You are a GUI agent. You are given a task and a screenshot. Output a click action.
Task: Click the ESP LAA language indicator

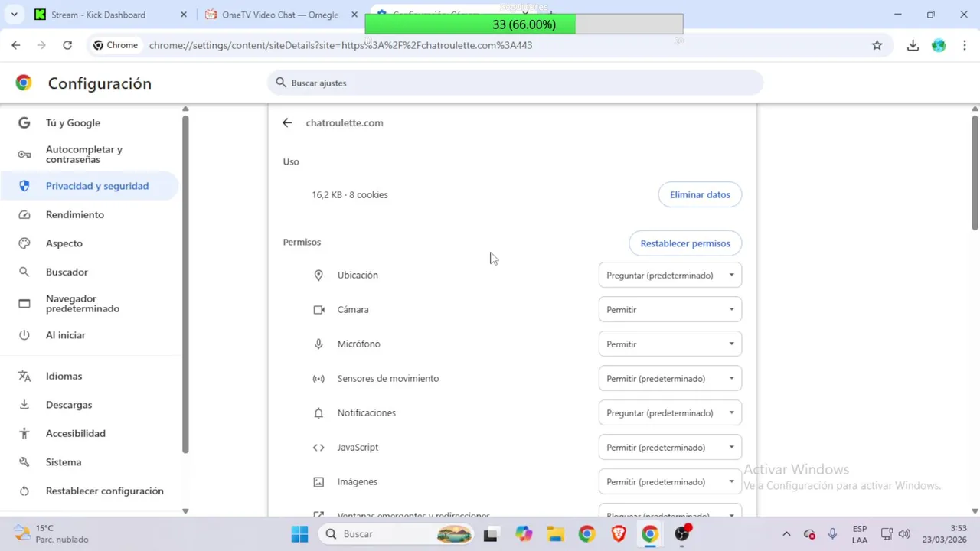pos(860,534)
